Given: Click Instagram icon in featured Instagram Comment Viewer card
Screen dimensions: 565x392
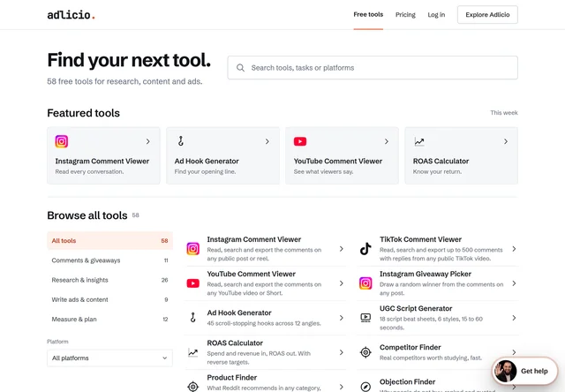Looking at the screenshot, I should pyautogui.click(x=62, y=141).
